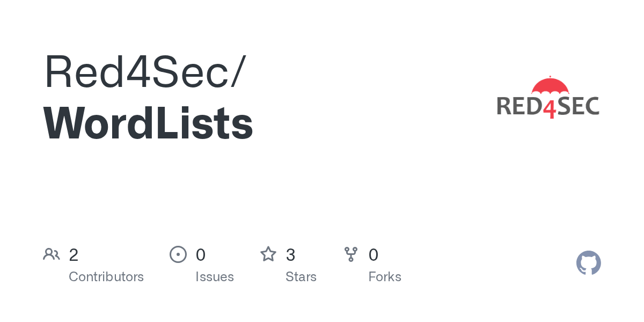
Task: Click the red 4 in the logo
Action: 549,108
